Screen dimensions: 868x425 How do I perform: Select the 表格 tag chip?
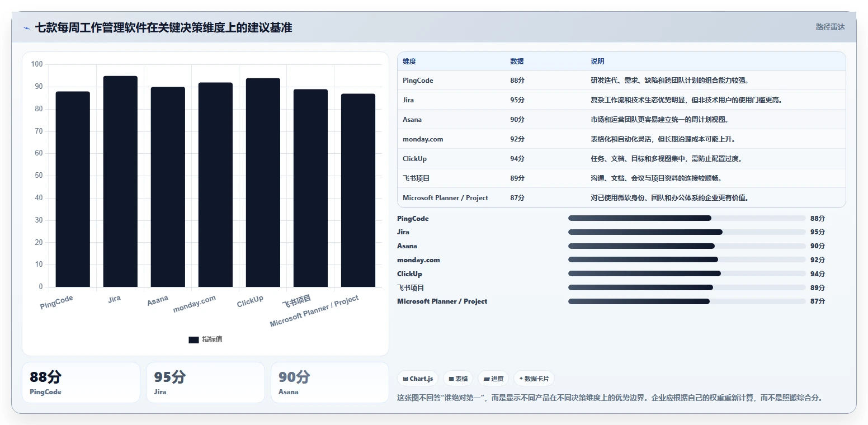pos(458,379)
